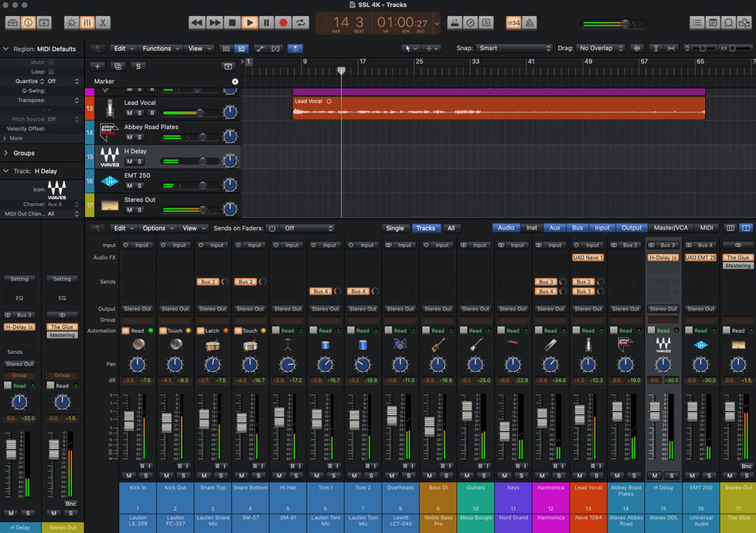This screenshot has height=533, width=756.
Task: Toggle the Master/VCA channel filter
Action: pos(671,228)
